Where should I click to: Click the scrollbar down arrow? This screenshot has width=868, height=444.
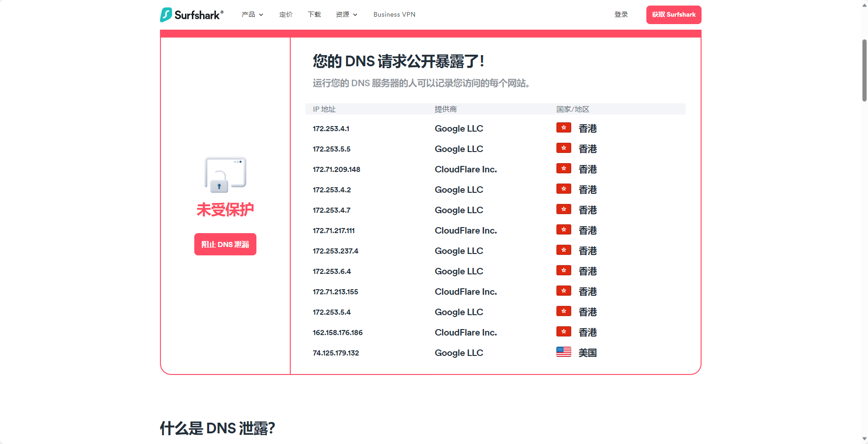[864, 439]
